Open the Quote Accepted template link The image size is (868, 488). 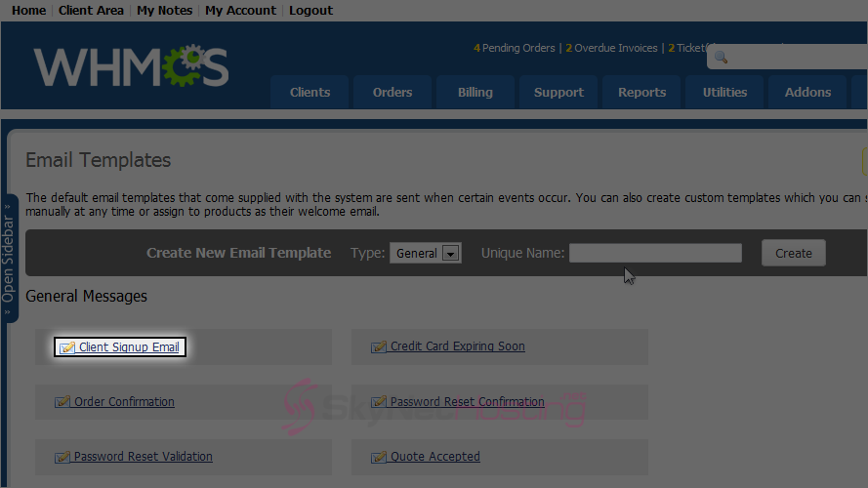point(435,457)
